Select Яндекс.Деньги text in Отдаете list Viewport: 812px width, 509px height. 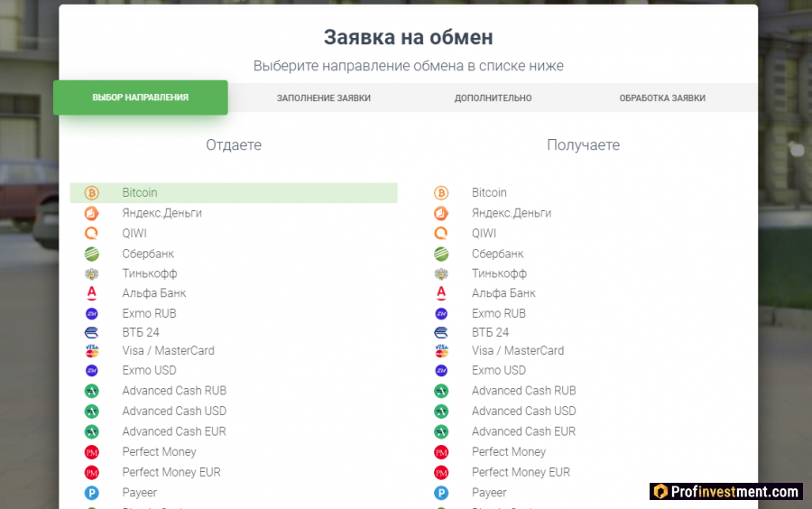(x=162, y=213)
